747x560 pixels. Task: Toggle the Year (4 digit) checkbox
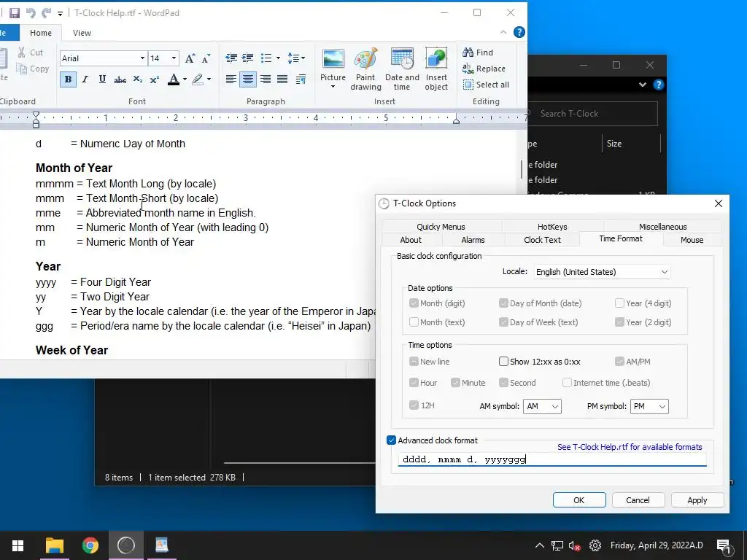tap(619, 303)
